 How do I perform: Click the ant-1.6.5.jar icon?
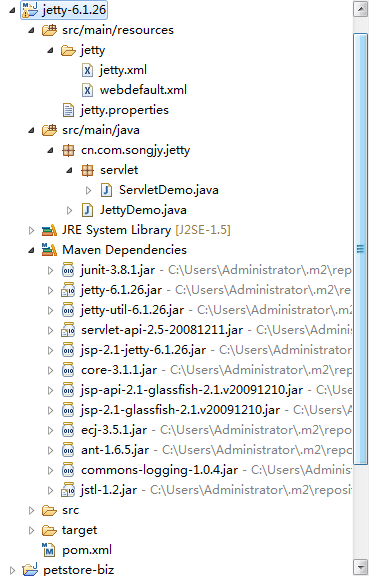coord(68,450)
